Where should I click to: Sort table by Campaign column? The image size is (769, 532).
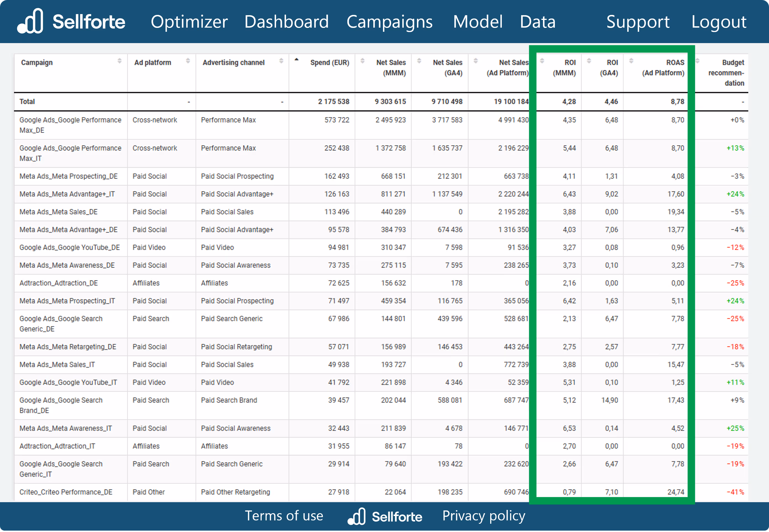(x=119, y=61)
